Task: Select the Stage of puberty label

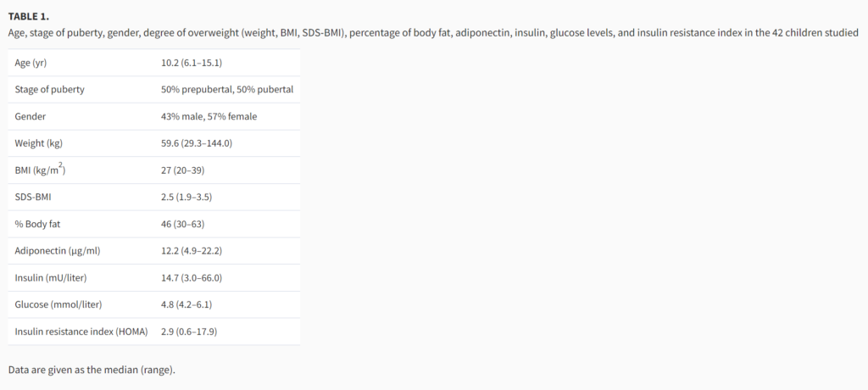Action: (x=49, y=89)
